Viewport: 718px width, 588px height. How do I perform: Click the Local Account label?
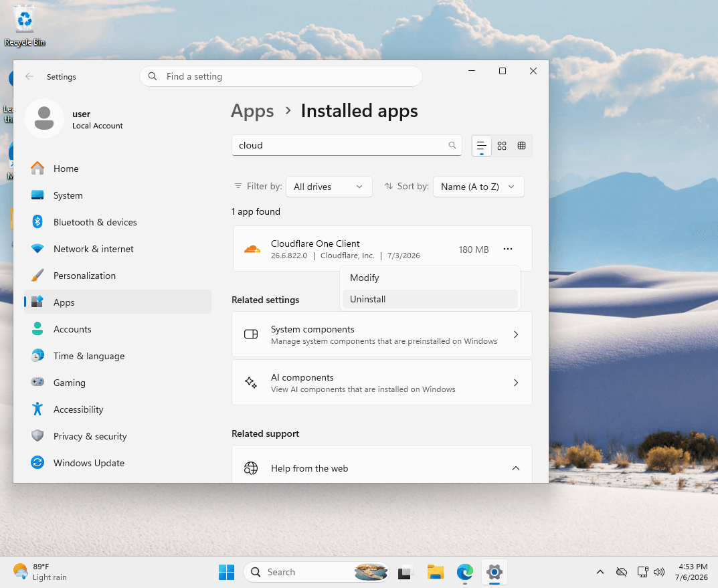pyautogui.click(x=98, y=126)
